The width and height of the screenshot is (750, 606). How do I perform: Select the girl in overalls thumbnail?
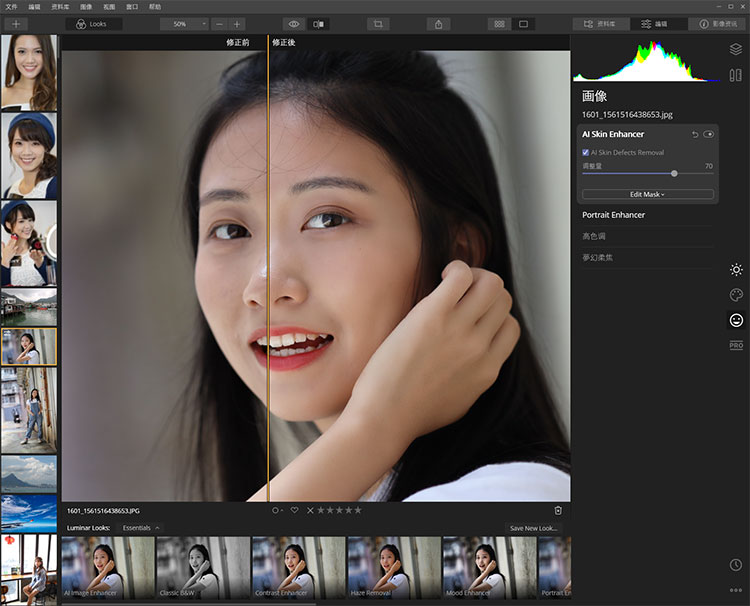coord(29,410)
